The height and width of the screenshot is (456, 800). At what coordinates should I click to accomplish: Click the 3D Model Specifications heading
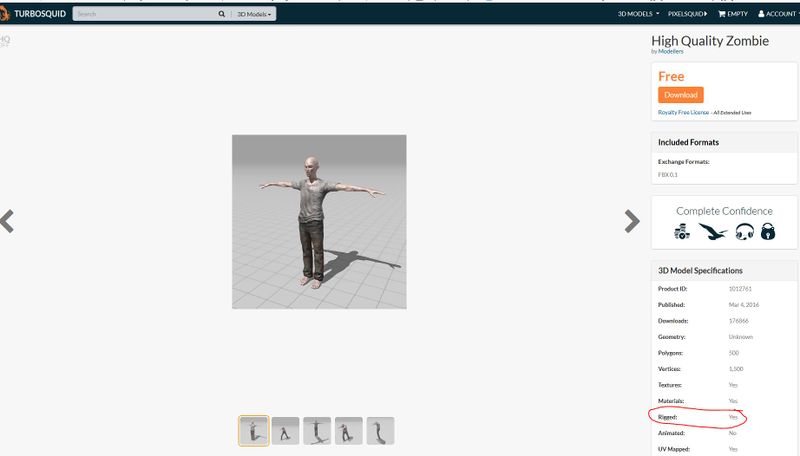tap(700, 270)
